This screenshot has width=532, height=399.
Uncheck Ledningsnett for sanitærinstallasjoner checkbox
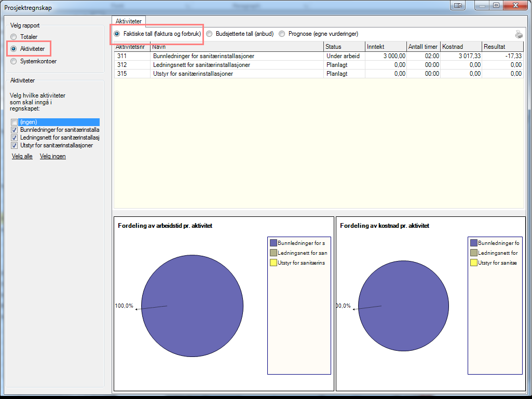14,137
